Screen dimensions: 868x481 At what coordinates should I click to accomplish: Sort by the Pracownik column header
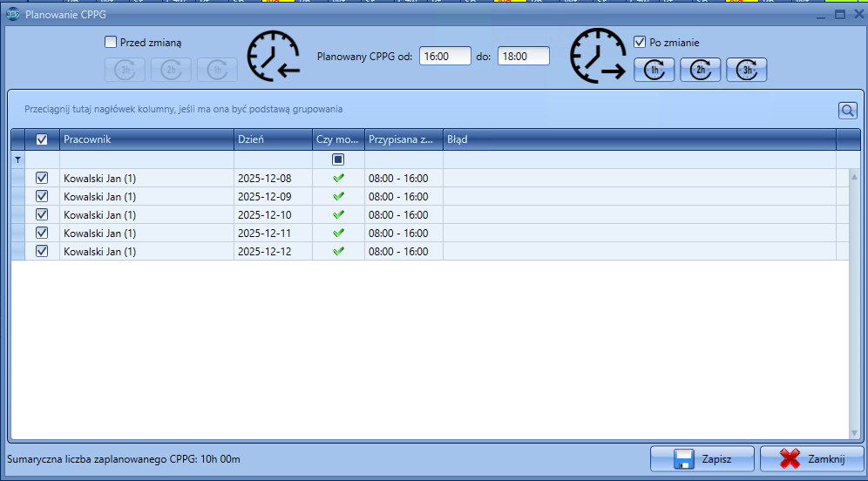(x=146, y=139)
